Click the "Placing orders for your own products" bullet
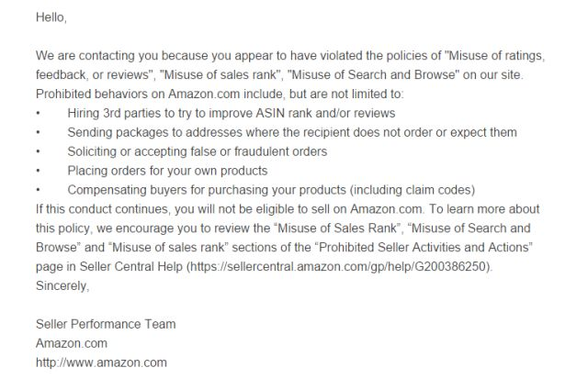Viewport: 588px width, 379px height. click(167, 171)
